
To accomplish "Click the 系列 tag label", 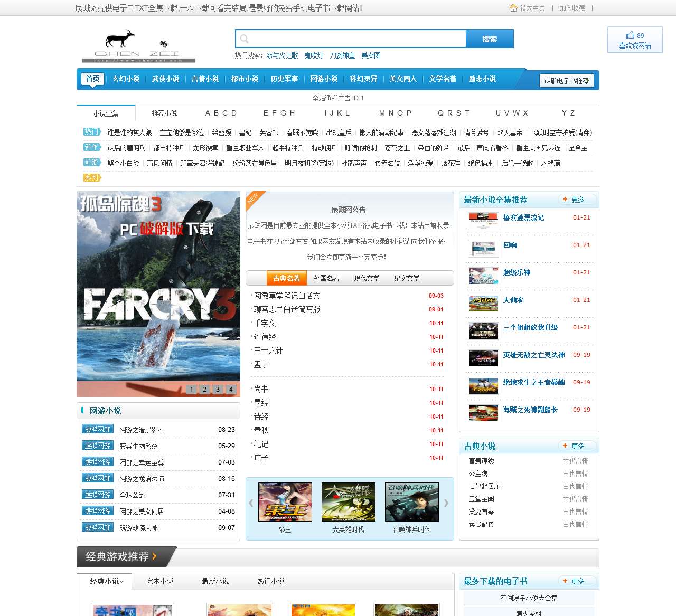I will 92,178.
